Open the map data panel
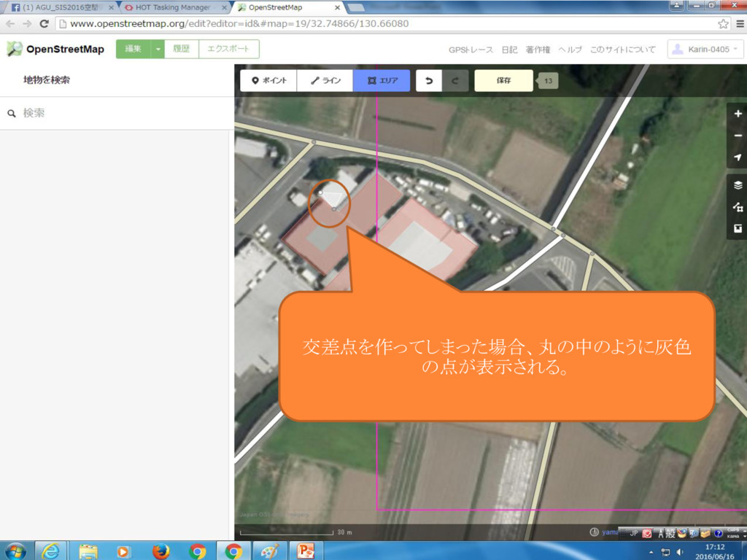Image resolution: width=747 pixels, height=560 pixels. (738, 207)
